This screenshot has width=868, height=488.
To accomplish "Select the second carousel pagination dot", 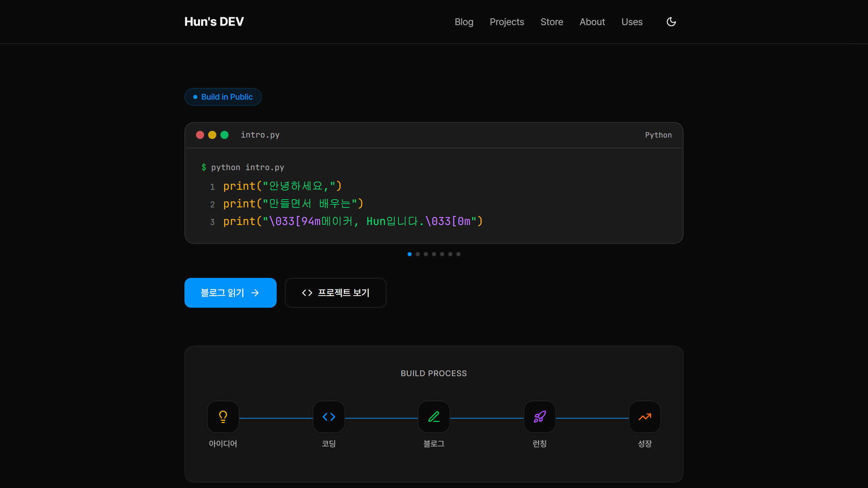I will (x=418, y=254).
